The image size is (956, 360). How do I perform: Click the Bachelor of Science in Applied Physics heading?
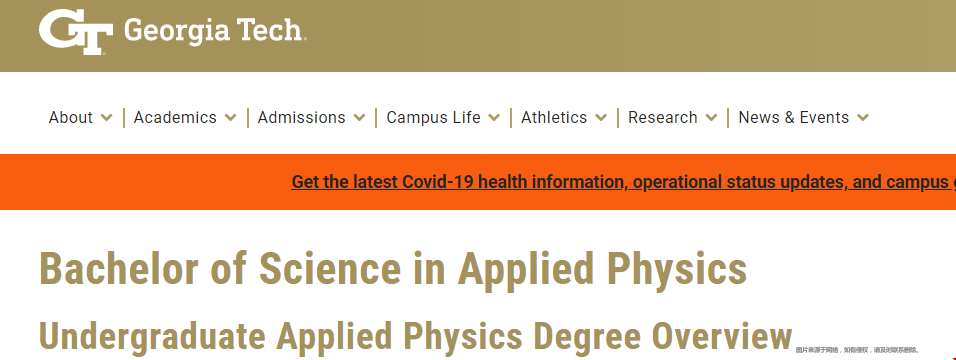(393, 268)
